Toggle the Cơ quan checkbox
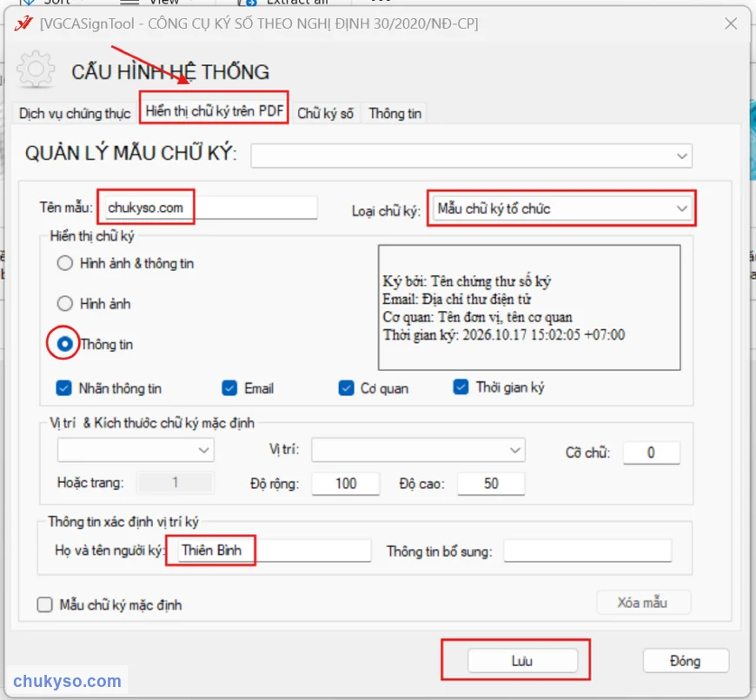The height and width of the screenshot is (700, 756). (346, 388)
